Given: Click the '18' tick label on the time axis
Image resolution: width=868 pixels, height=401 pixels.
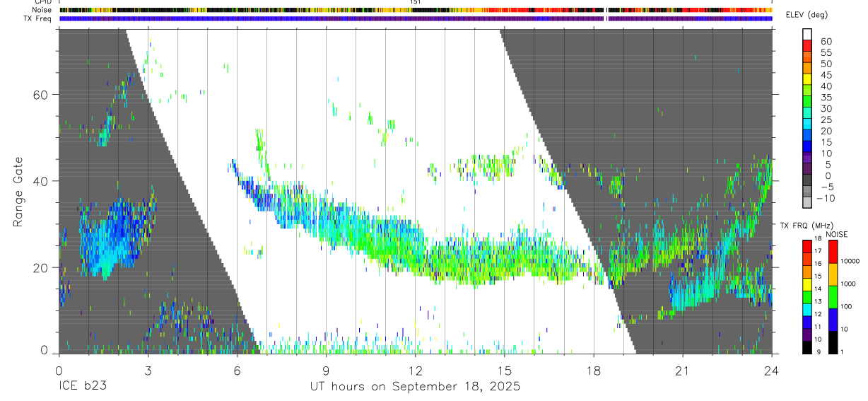Looking at the screenshot, I should [x=594, y=371].
